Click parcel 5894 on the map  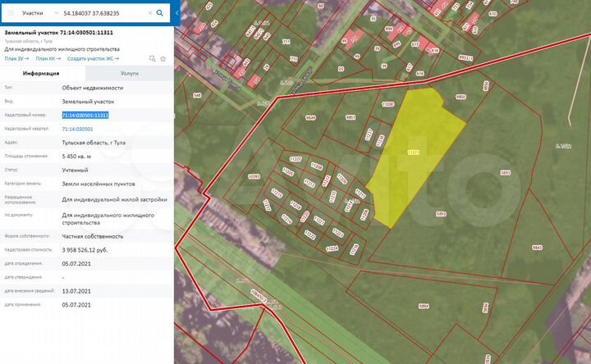(424, 306)
